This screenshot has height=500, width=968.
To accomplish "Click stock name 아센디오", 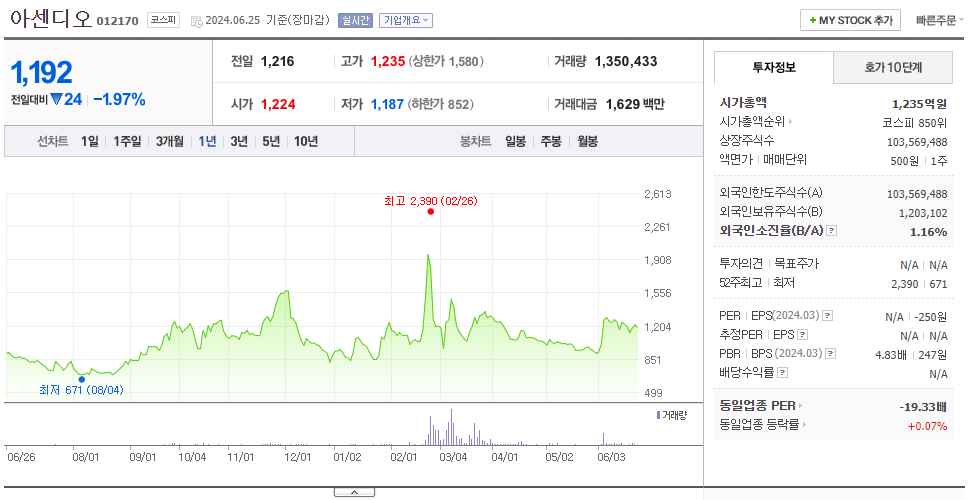I will click(51, 19).
